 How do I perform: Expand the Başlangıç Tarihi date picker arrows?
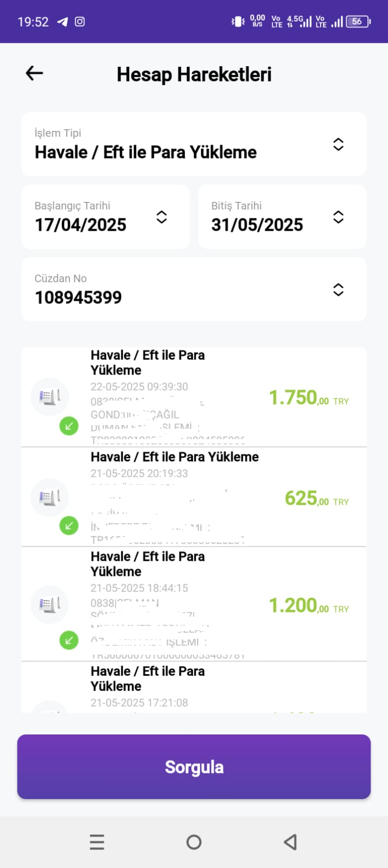click(x=161, y=217)
